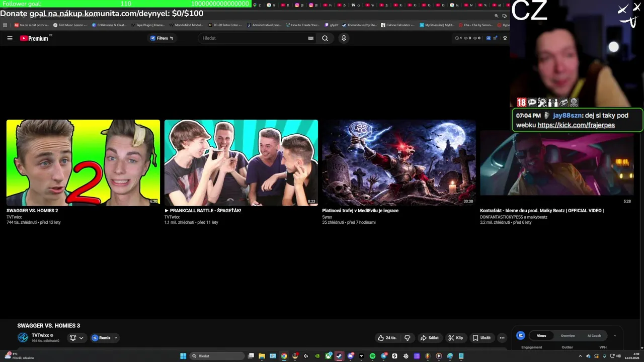
Task: Open the vidIQ Filters button
Action: [x=162, y=38]
